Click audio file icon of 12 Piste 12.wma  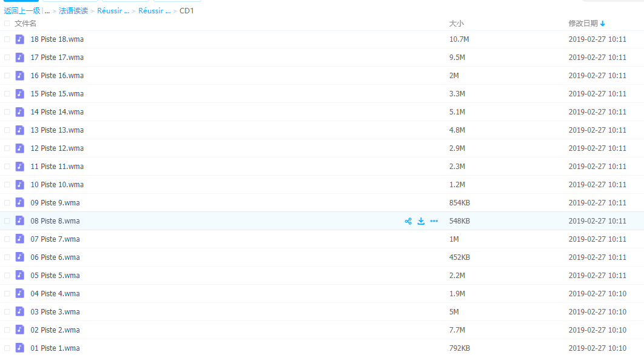pos(20,148)
